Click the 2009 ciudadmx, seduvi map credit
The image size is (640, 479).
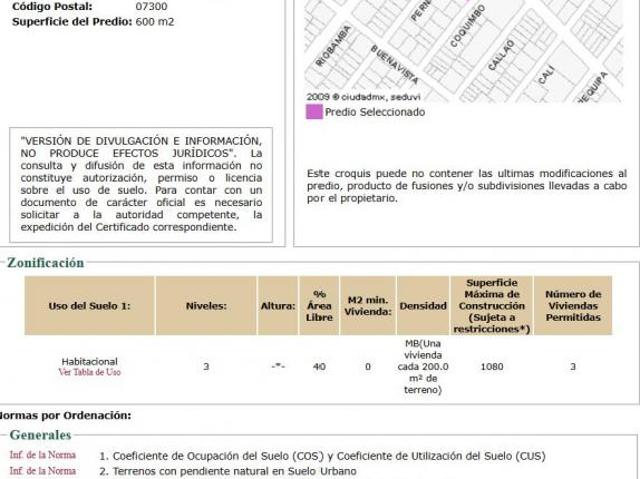363,97
